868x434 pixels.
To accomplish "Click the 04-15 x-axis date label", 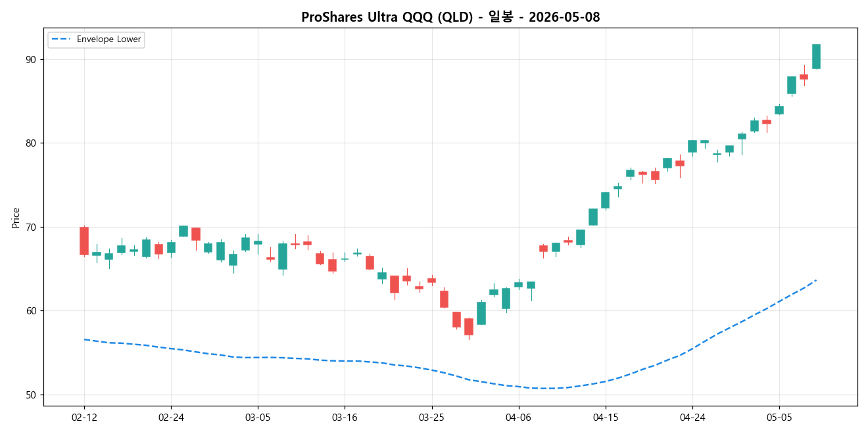I will 606,417.
